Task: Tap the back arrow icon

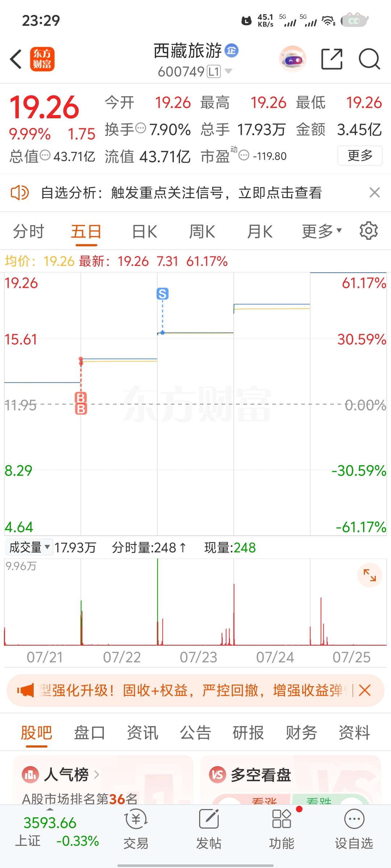Action: tap(16, 59)
